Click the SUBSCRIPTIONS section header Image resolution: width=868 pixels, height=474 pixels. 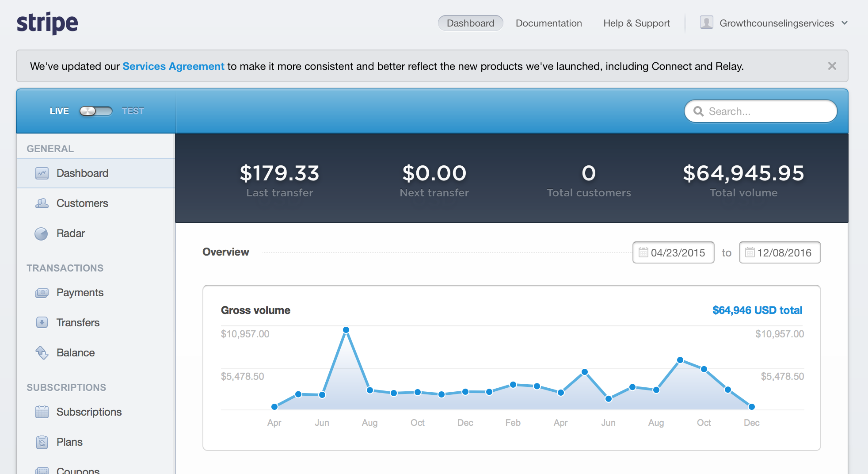[66, 387]
